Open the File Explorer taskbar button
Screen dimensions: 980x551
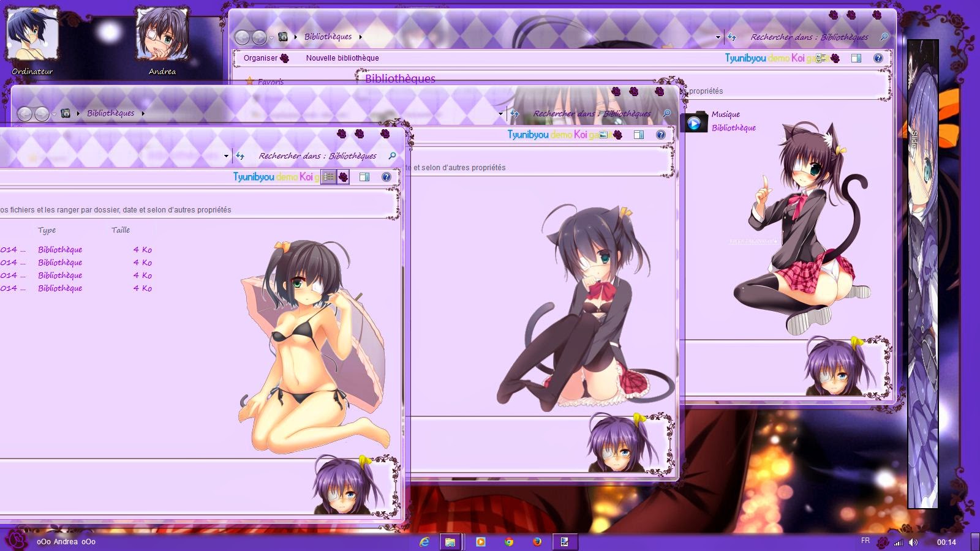click(450, 542)
